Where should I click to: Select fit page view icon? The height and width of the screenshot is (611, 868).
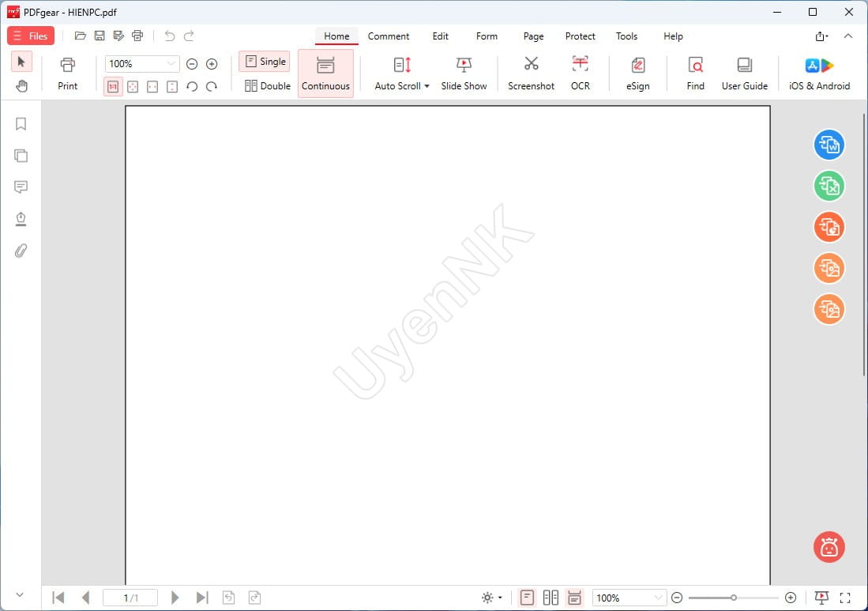point(133,86)
